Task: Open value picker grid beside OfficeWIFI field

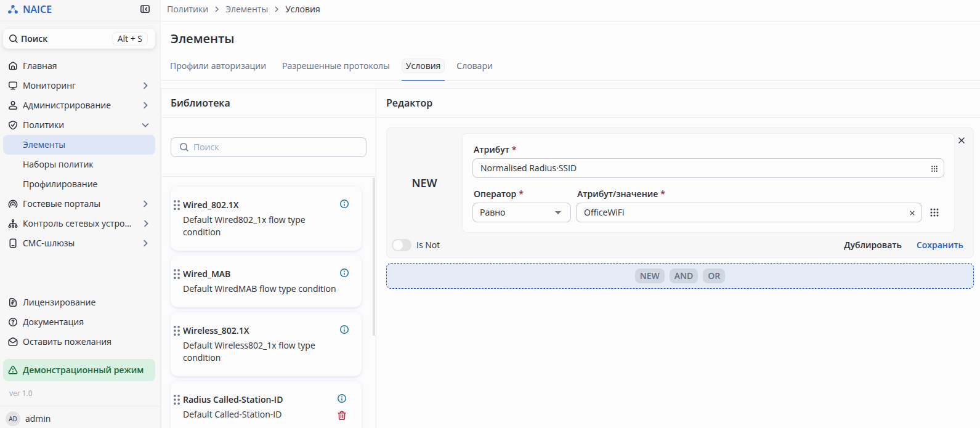Action: coord(934,212)
